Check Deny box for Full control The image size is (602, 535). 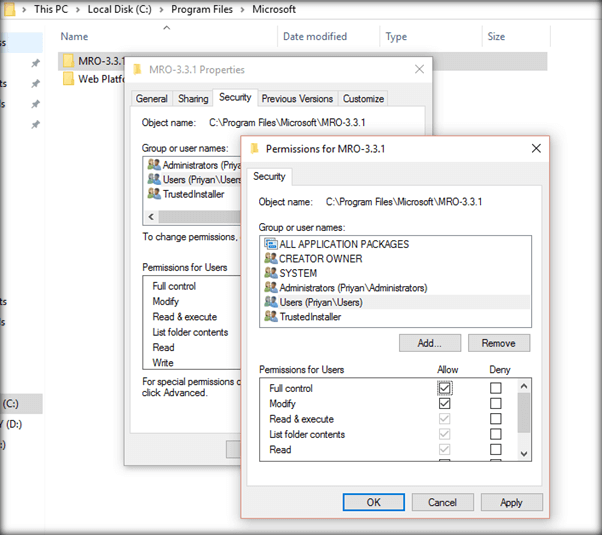click(495, 388)
